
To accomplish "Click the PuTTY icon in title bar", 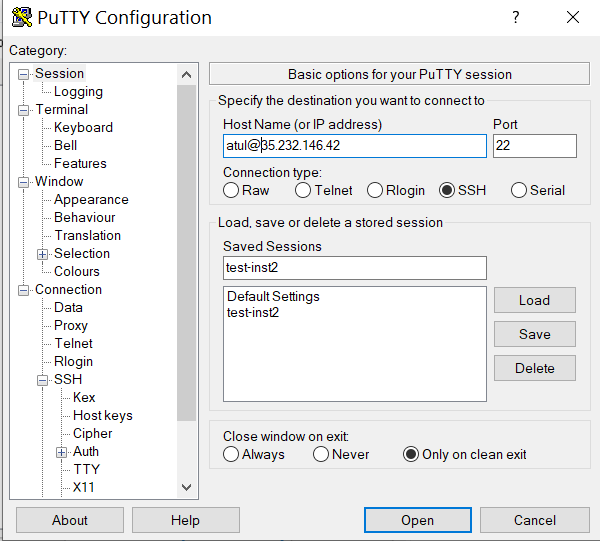I will click(22, 17).
